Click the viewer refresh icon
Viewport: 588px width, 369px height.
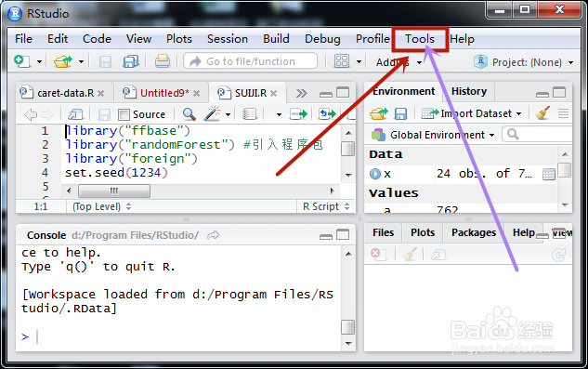pyautogui.click(x=559, y=256)
